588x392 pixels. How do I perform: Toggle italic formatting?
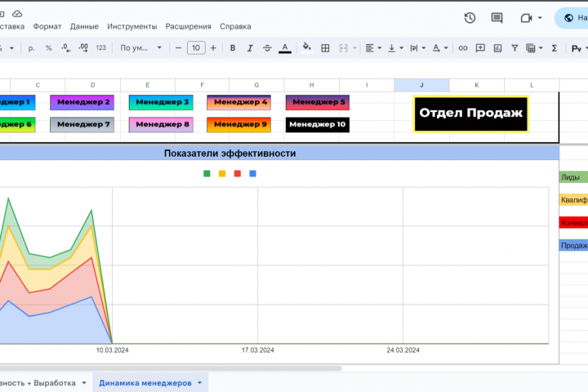tap(249, 48)
